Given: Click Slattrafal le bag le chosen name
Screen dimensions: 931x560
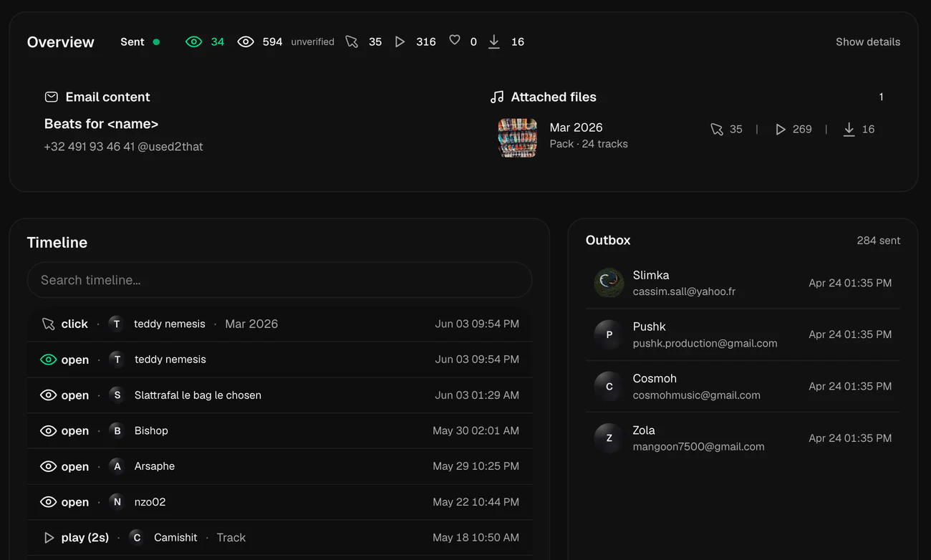Looking at the screenshot, I should click(x=198, y=395).
